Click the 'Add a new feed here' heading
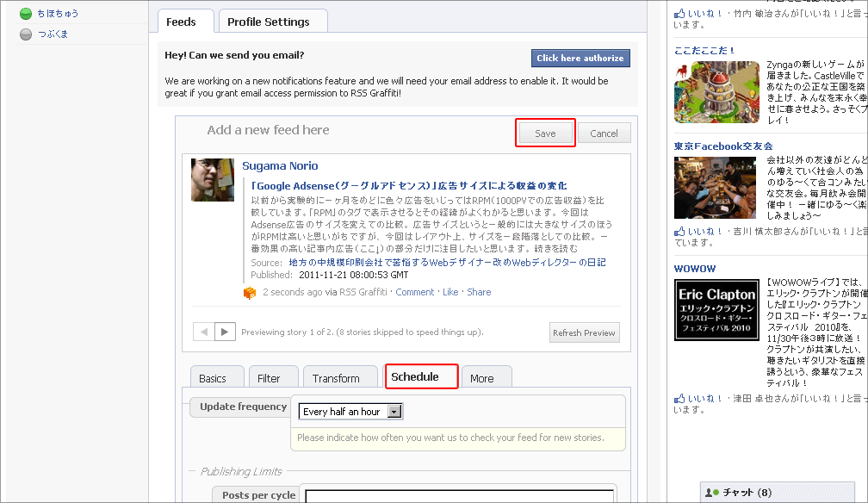 point(268,130)
